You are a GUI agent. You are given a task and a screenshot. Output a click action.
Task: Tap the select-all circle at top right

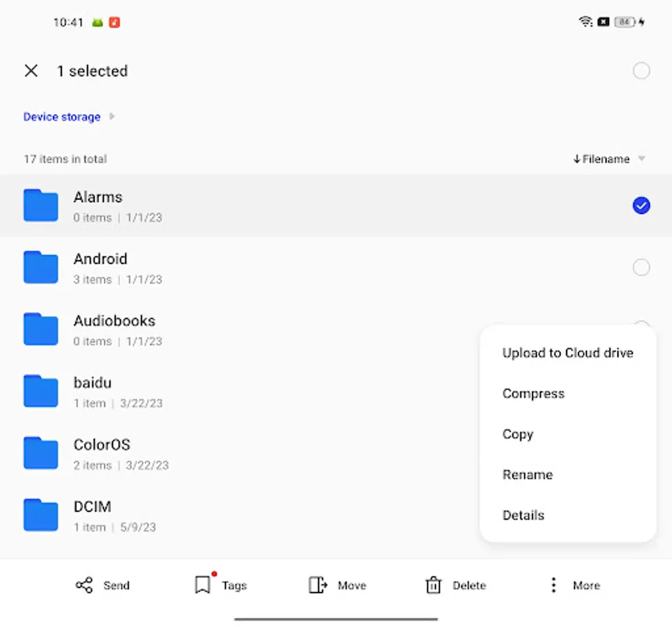pos(641,70)
